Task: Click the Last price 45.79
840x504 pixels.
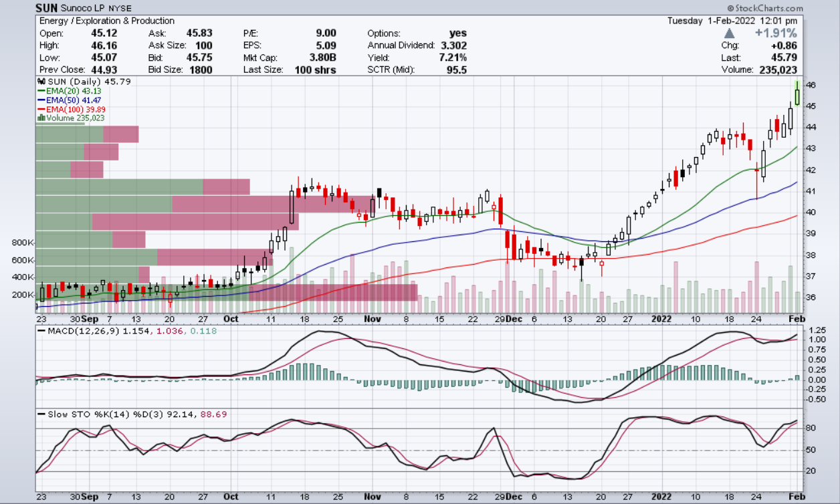Action: 784,57
